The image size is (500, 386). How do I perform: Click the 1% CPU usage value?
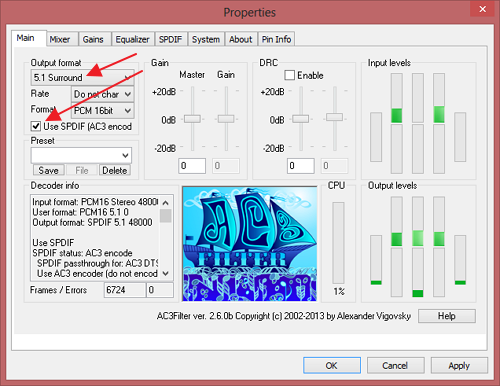pos(339,292)
